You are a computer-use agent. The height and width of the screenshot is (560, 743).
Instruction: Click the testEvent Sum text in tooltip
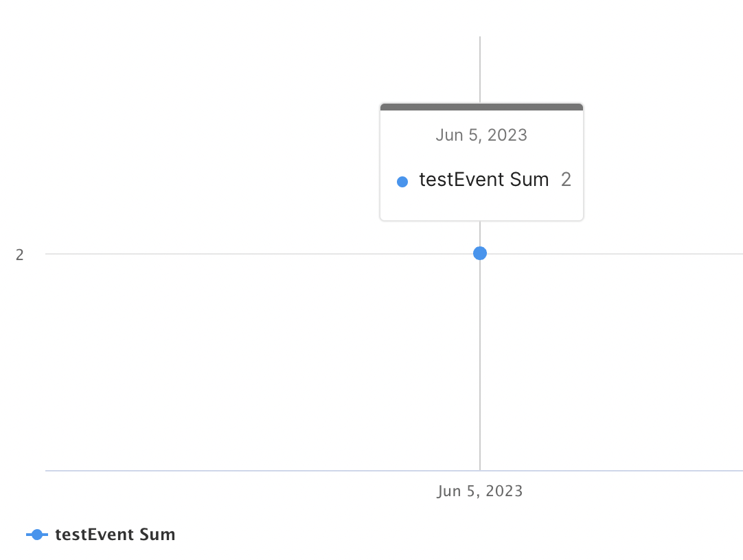(483, 180)
